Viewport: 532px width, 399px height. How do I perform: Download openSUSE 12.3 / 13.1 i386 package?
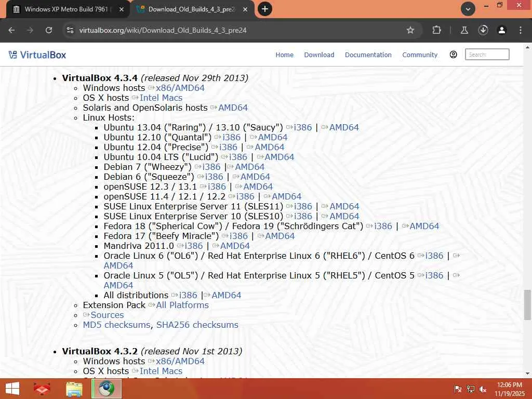click(x=217, y=187)
